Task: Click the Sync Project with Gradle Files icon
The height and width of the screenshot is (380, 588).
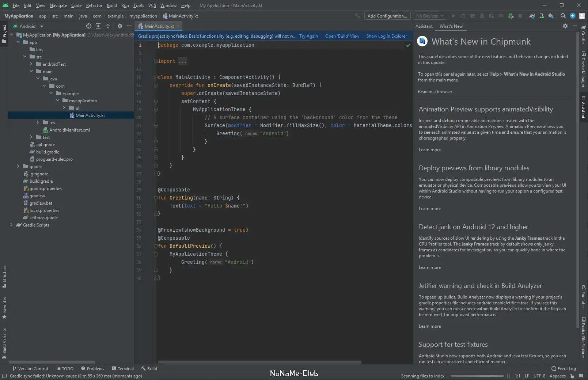Action: [532, 16]
